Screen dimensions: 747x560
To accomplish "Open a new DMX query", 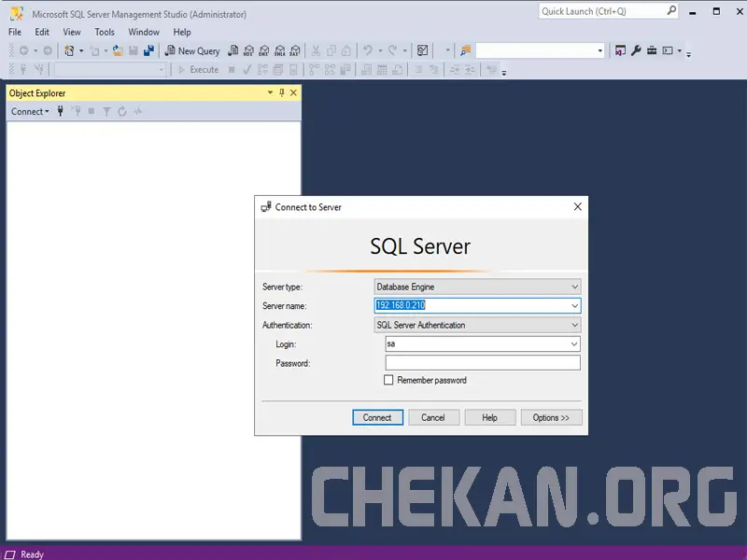I will [x=264, y=50].
